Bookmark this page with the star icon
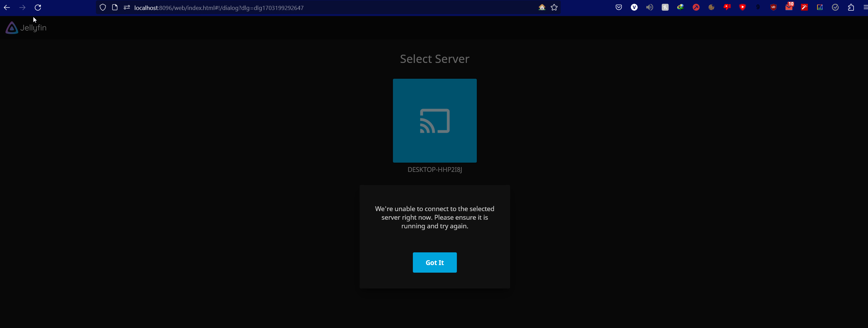868x328 pixels. click(554, 8)
